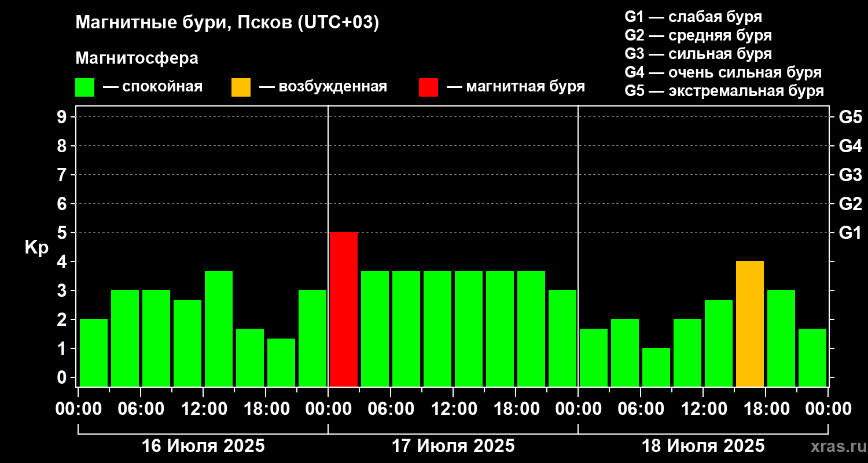The width and height of the screenshot is (868, 463).
Task: Click the '— спокойная' legend label
Action: (x=153, y=87)
